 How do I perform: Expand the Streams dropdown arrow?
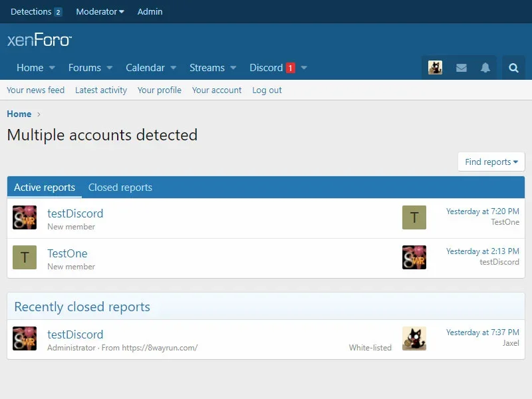point(233,68)
